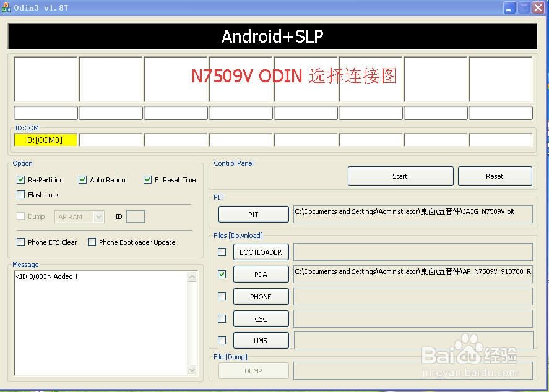This screenshot has width=549, height=392.
Task: Click the Odin3 app icon in title bar
Action: click(x=6, y=7)
